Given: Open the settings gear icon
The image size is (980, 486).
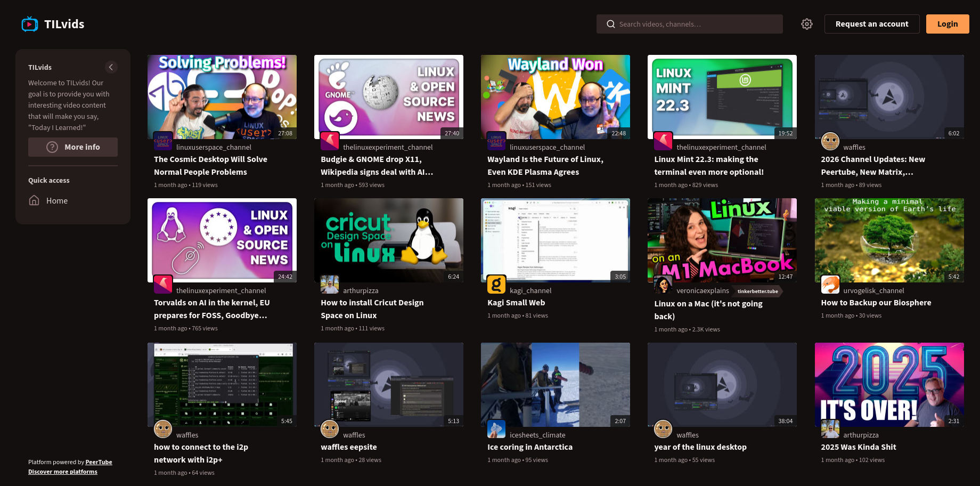Looking at the screenshot, I should pyautogui.click(x=807, y=24).
